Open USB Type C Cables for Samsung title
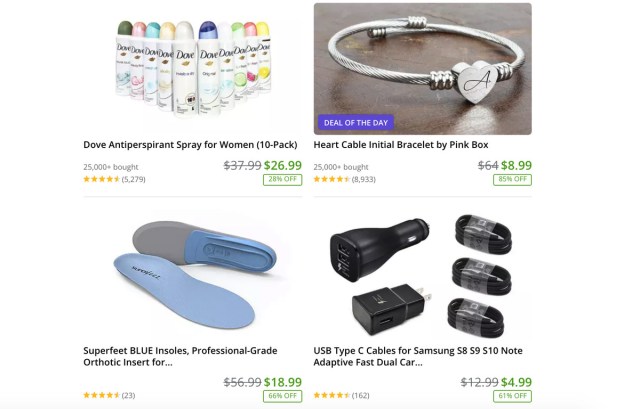Image resolution: width=640 pixels, height=409 pixels. (418, 356)
